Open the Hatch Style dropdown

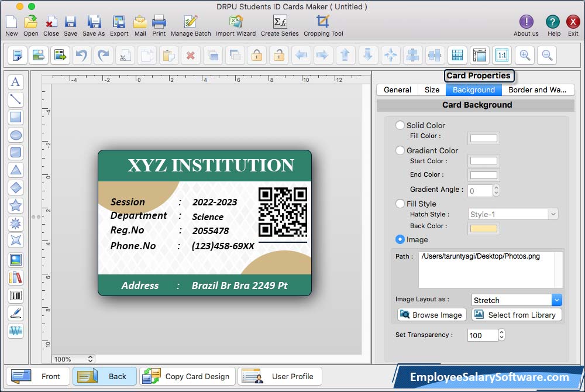(513, 214)
